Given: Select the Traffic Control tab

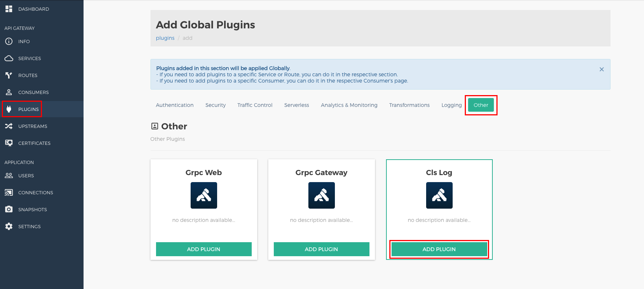Looking at the screenshot, I should (255, 105).
